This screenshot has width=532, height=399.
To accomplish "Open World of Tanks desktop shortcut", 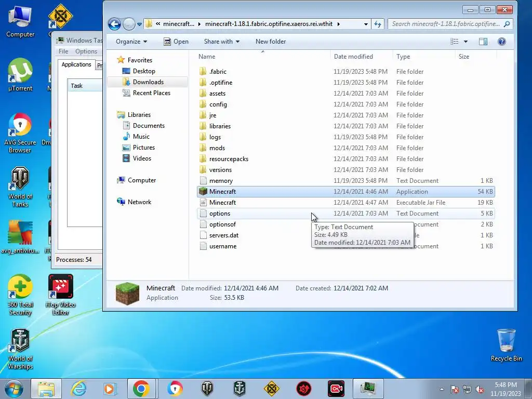I will pos(20,187).
